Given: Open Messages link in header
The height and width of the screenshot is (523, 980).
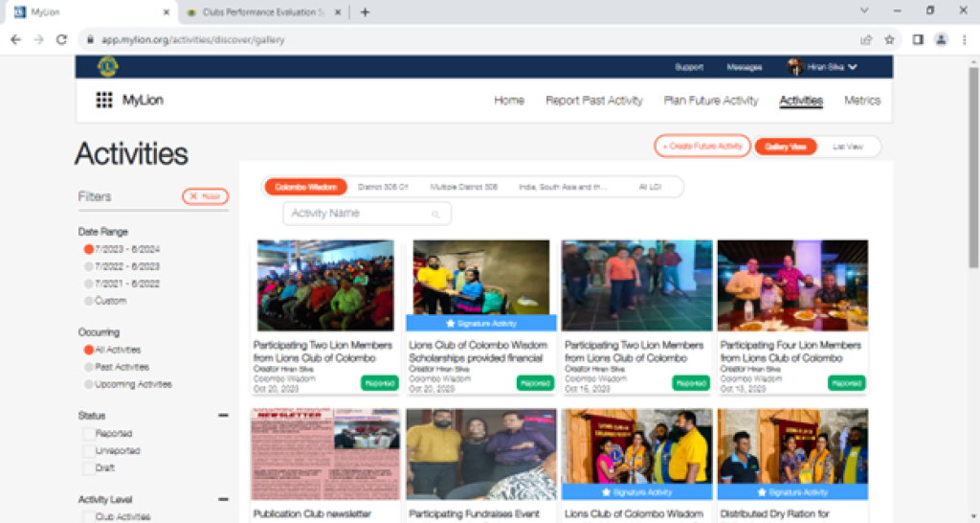Looking at the screenshot, I should (x=745, y=67).
